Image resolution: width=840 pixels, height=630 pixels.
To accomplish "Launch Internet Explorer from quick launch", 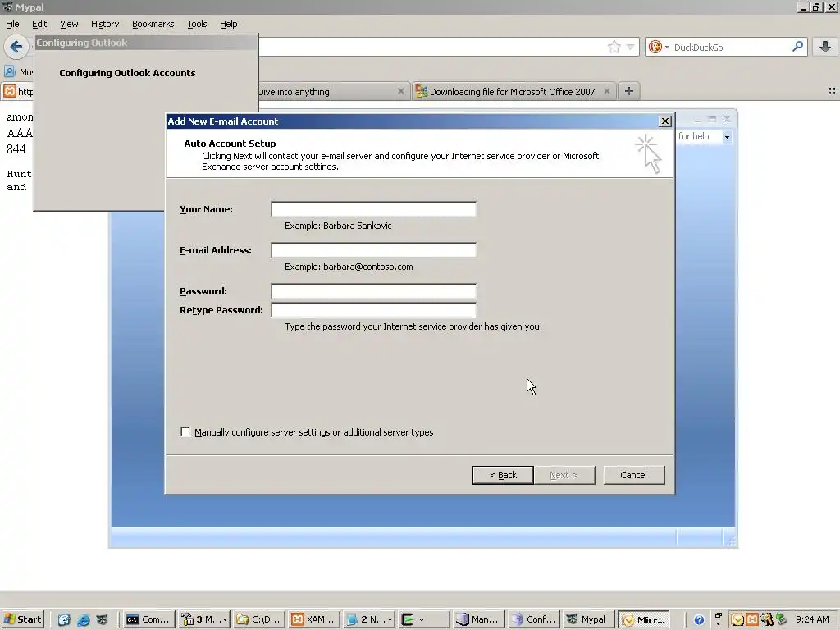I will coord(83,620).
